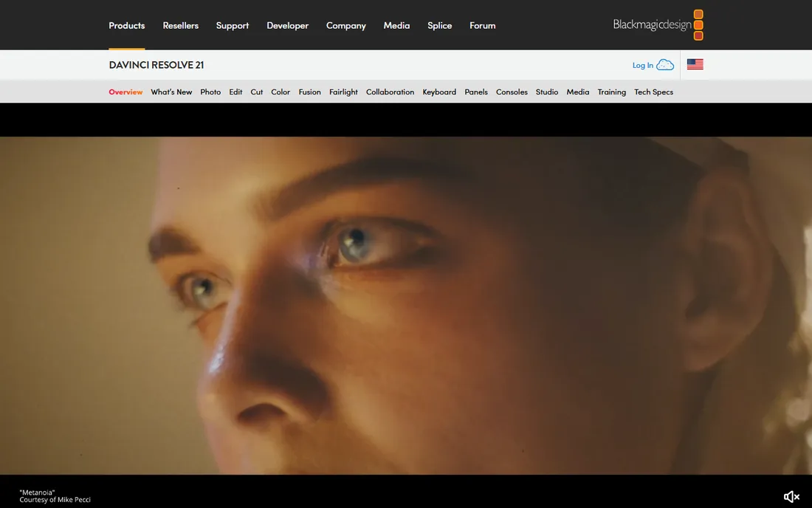Click the DaVinci Resolve 21 title
812x508 pixels.
tap(156, 65)
